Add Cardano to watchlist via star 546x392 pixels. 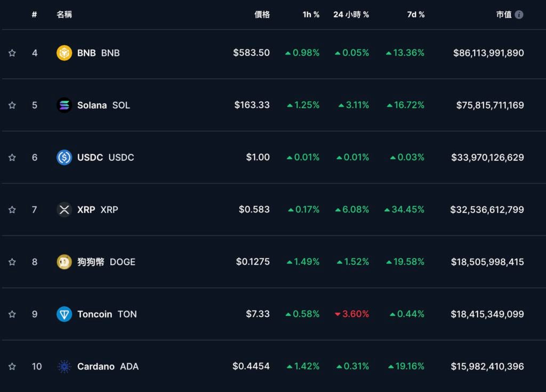click(12, 366)
